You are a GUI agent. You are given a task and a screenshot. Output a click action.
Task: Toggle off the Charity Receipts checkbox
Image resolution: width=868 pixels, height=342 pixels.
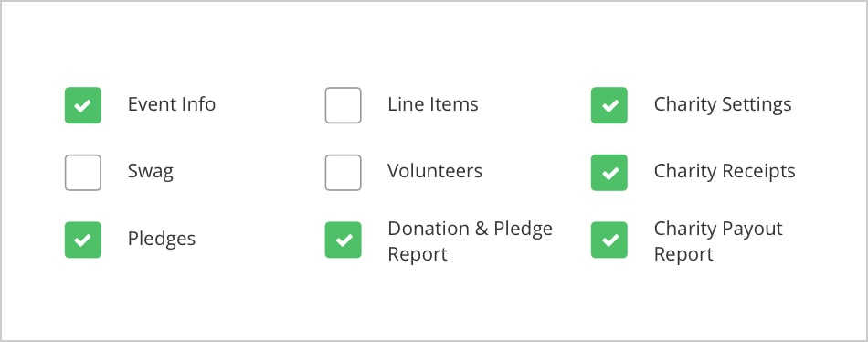click(x=609, y=173)
